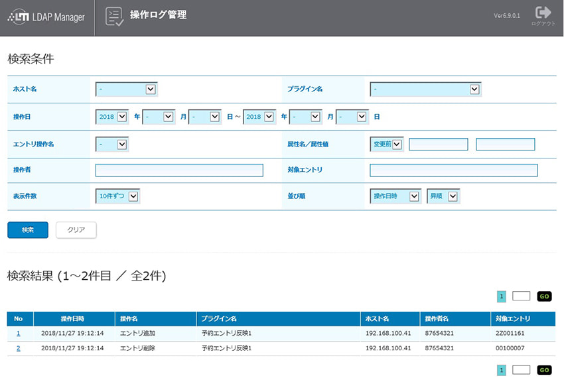Open the ホスト名 dropdown
The width and height of the screenshot is (564, 392).
point(126,89)
